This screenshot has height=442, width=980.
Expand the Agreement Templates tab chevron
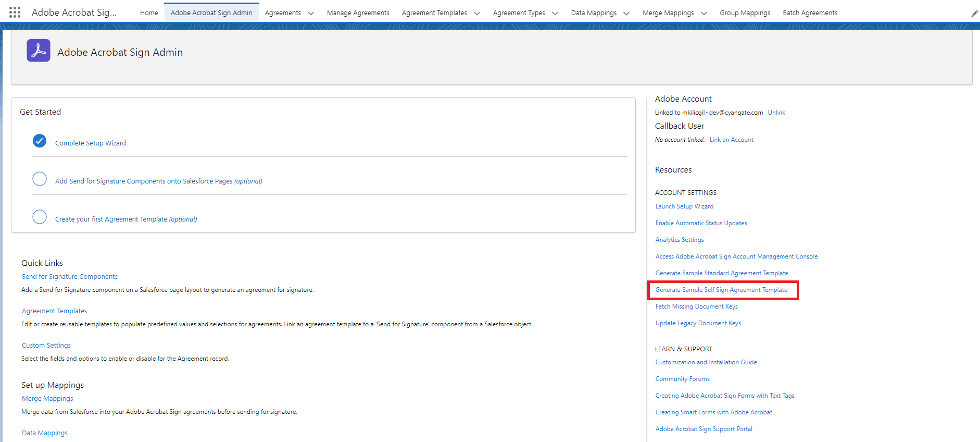477,14
